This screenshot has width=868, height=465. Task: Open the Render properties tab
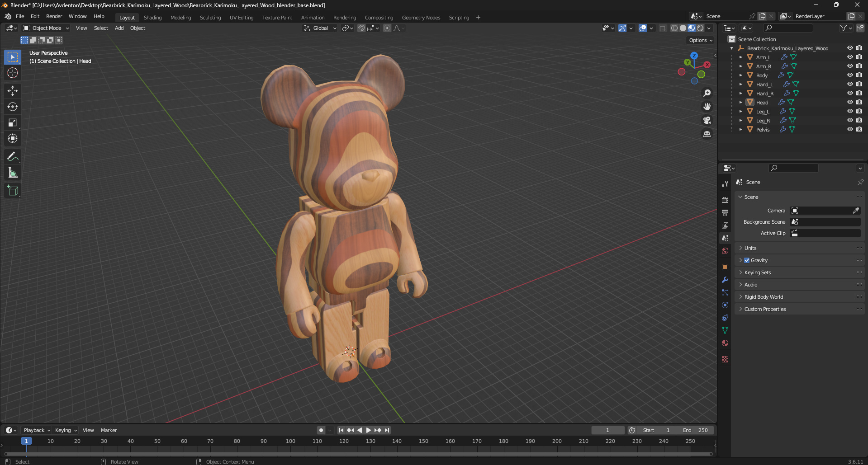[x=725, y=200]
